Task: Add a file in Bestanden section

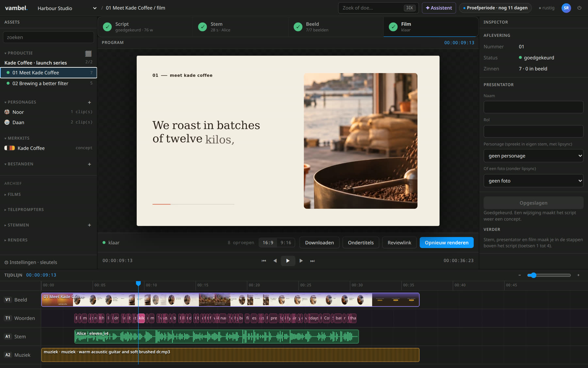Action: [x=90, y=164]
